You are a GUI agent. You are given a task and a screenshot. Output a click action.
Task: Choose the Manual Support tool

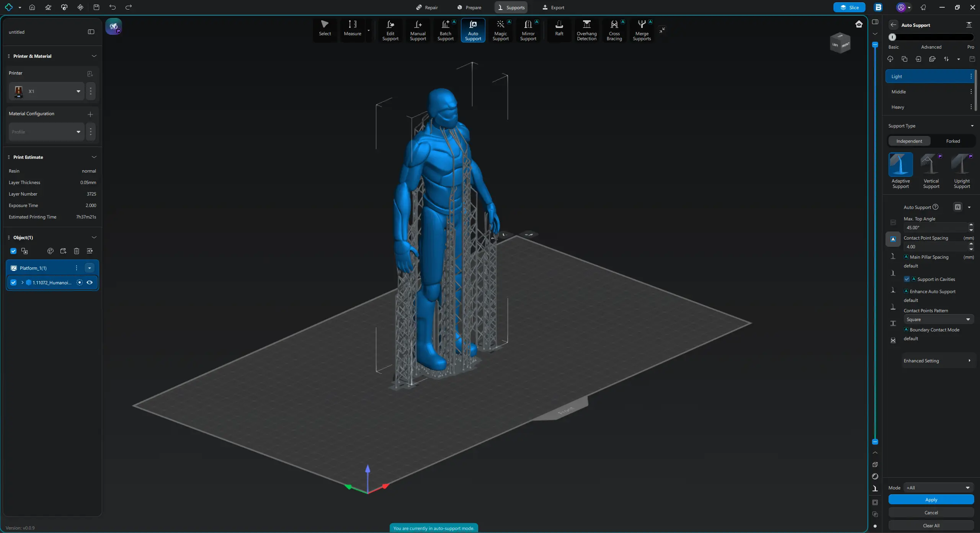pos(418,30)
